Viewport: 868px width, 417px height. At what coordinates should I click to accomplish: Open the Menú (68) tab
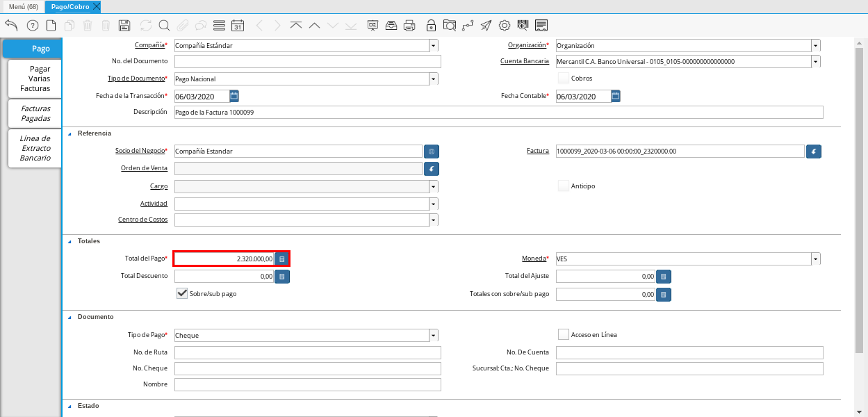(23, 6)
